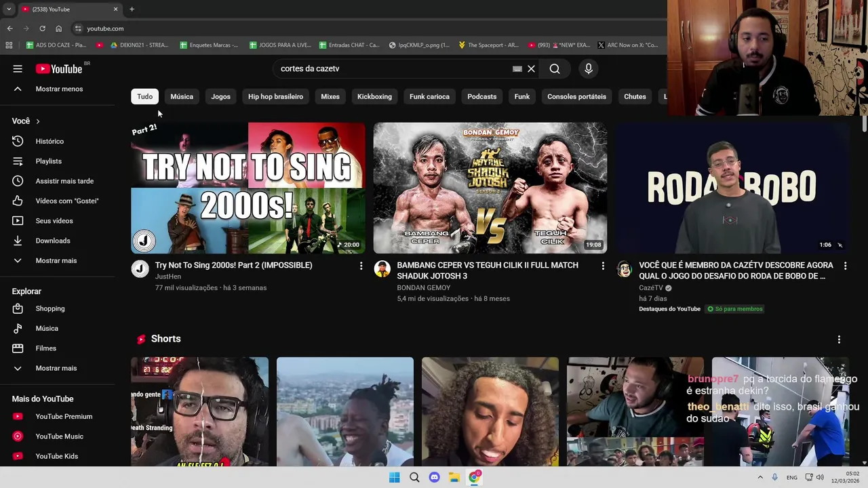
Task: Open options menu for CazéTV video
Action: 845,266
